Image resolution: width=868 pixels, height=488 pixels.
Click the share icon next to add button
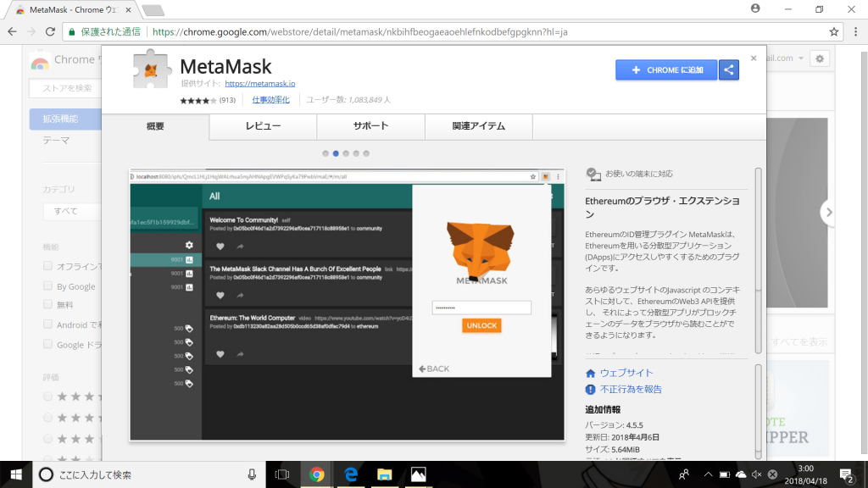tap(729, 70)
